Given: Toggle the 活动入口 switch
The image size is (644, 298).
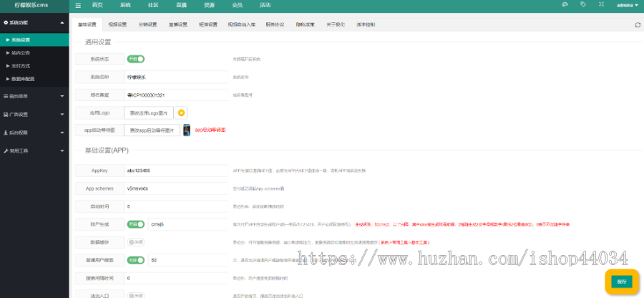Looking at the screenshot, I should (x=135, y=295).
